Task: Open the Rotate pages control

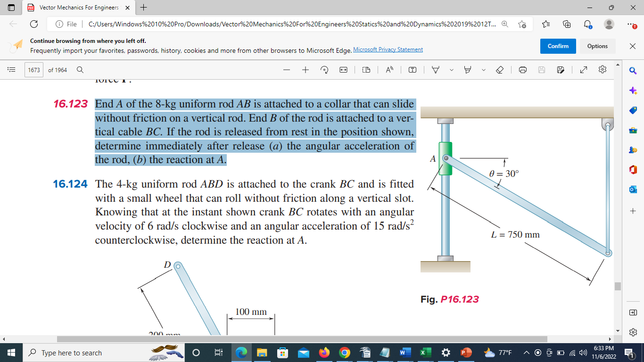Action: 324,69
